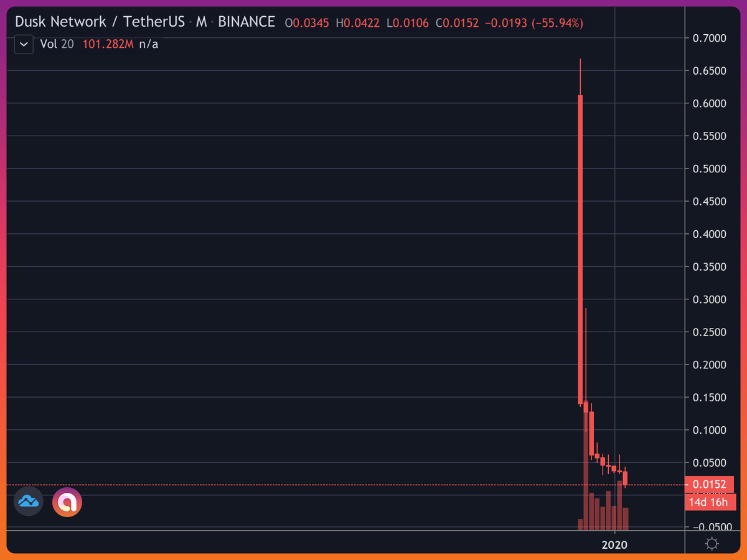Viewport: 747px width, 560px height.
Task: Click the 'M' monthly interval label
Action: (x=202, y=22)
